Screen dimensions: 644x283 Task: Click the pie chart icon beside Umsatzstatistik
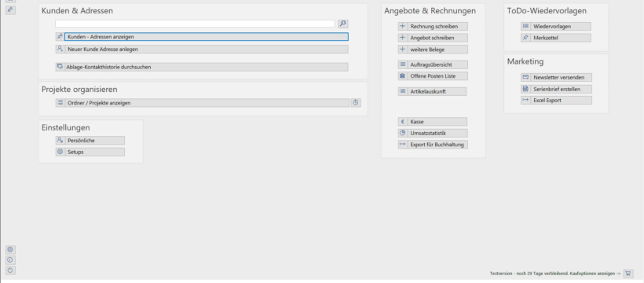point(402,134)
